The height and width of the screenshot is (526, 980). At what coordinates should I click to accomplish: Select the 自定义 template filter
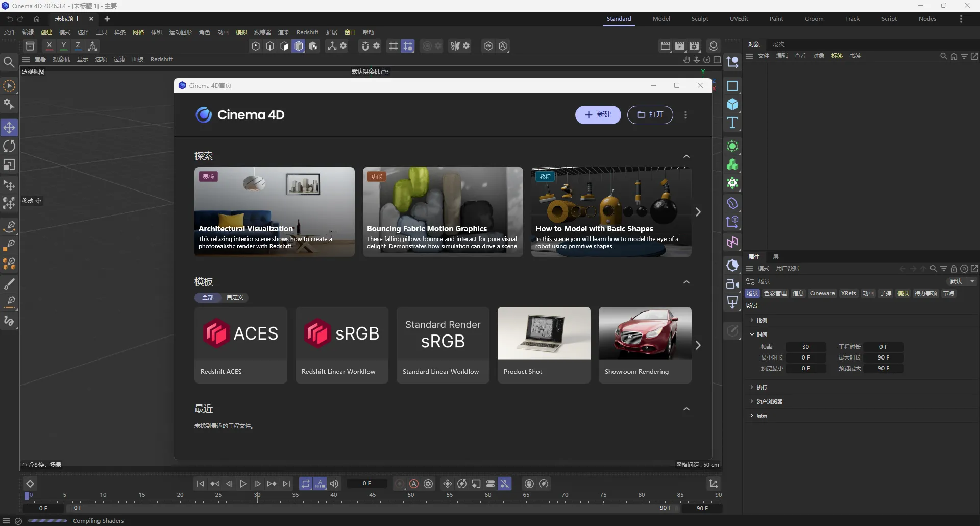[235, 297]
